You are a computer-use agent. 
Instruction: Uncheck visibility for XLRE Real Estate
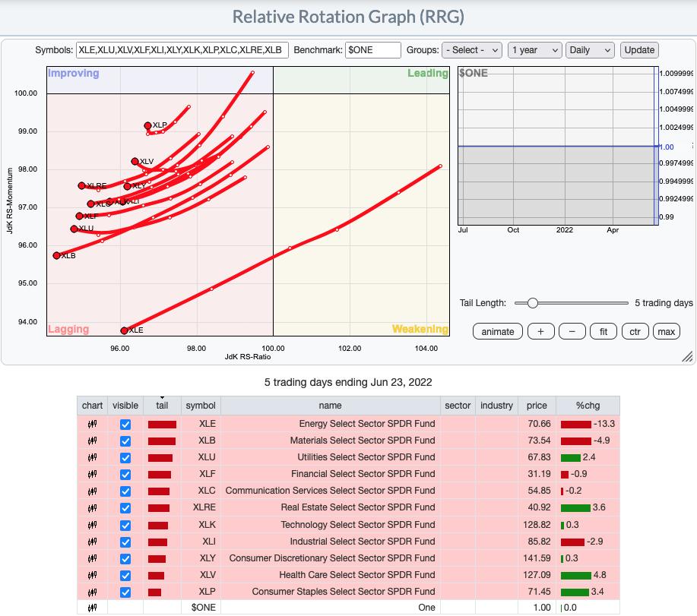(x=125, y=508)
